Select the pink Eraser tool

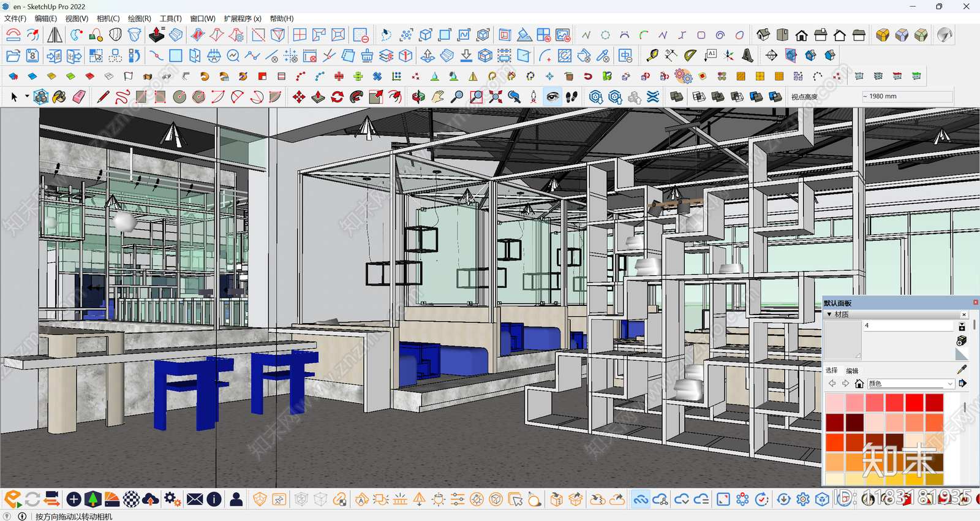[78, 97]
